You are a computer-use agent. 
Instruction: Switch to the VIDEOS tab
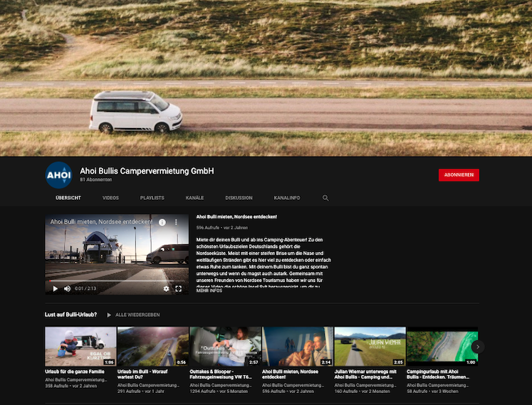[110, 198]
